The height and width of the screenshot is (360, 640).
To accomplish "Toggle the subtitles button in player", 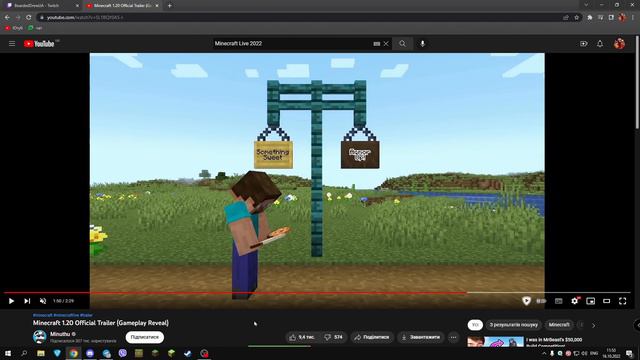I will [x=558, y=301].
